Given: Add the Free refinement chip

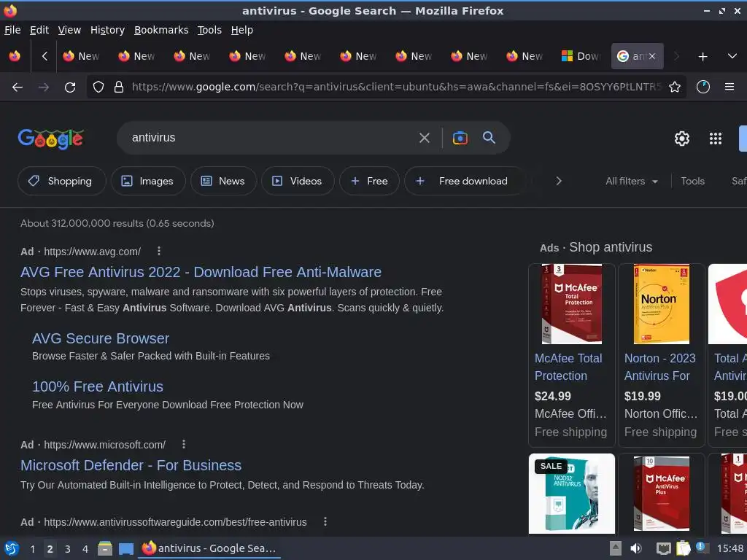Looking at the screenshot, I should (x=369, y=181).
